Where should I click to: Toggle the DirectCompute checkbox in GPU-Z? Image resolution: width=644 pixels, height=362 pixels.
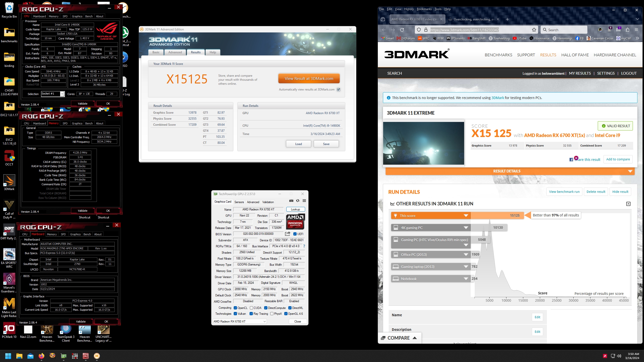pyautogui.click(x=266, y=308)
